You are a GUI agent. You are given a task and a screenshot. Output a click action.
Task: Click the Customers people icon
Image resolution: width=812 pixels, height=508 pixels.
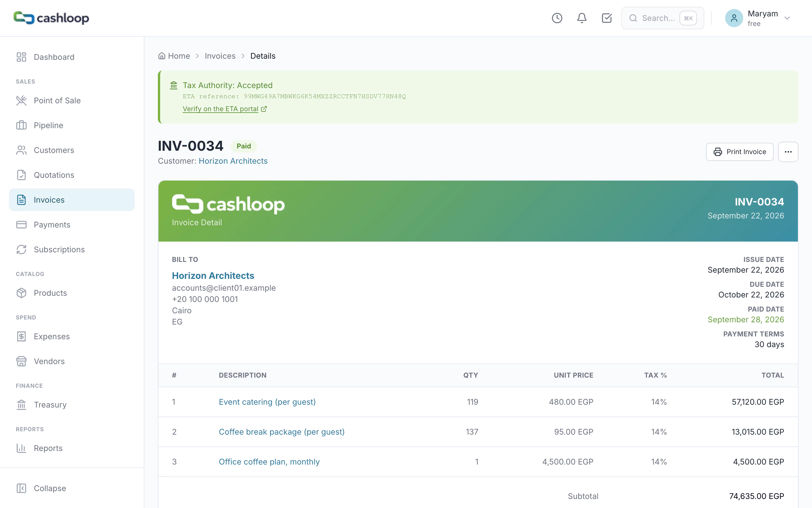pyautogui.click(x=21, y=150)
